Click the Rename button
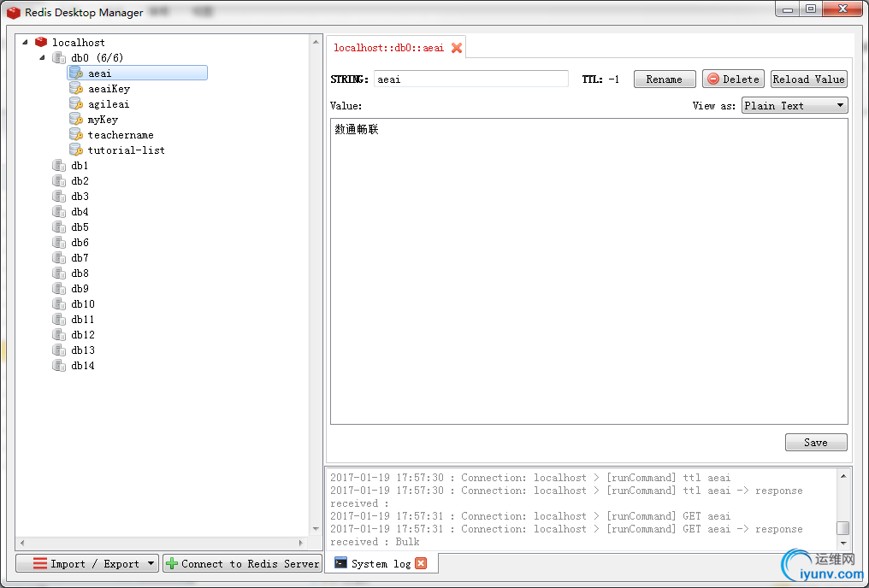Screen dimensions: 869x588 point(665,79)
